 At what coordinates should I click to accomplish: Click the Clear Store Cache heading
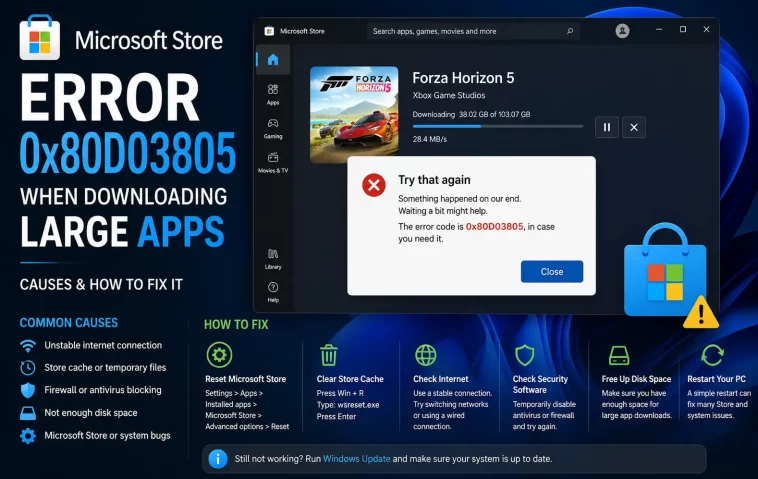coord(350,379)
